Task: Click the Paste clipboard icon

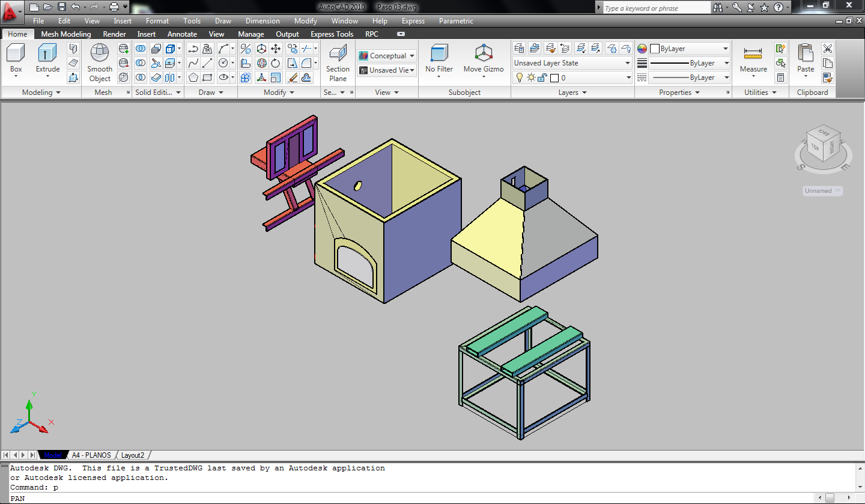Action: tap(806, 54)
